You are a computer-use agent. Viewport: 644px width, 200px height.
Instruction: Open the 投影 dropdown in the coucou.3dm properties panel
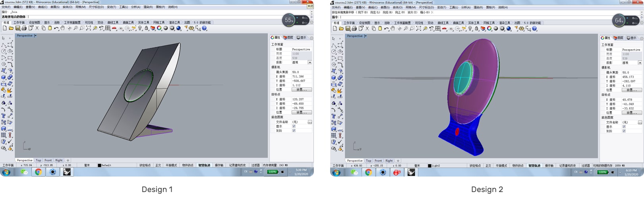coord(310,62)
